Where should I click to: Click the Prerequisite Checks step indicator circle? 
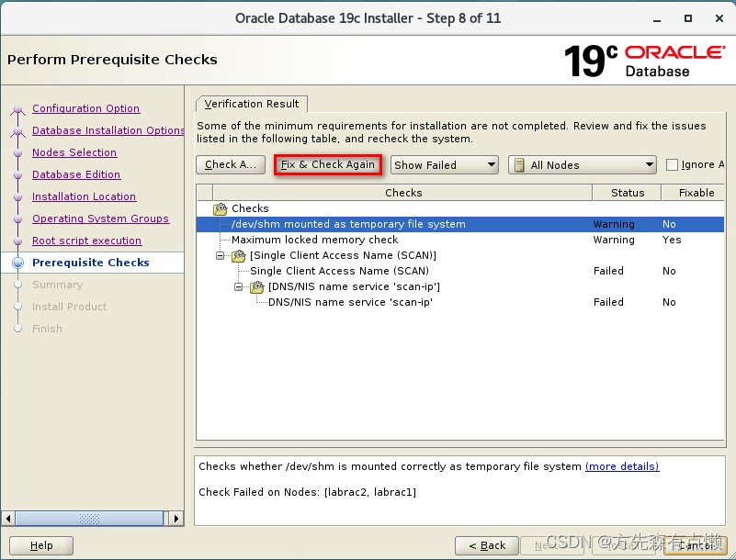click(x=17, y=263)
